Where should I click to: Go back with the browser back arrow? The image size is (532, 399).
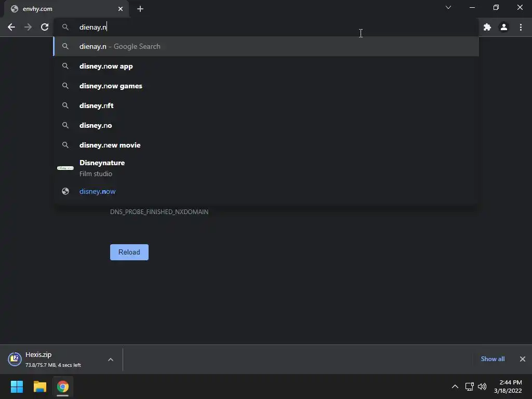tap(11, 27)
